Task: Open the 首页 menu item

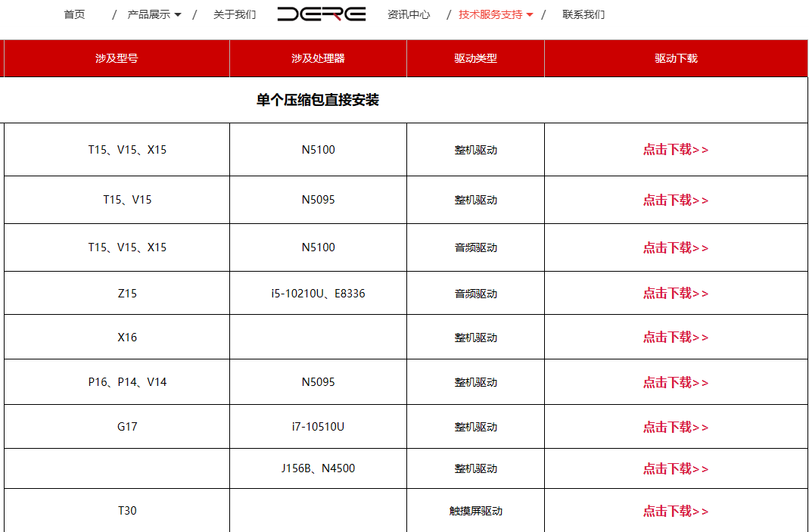Action: tap(74, 14)
